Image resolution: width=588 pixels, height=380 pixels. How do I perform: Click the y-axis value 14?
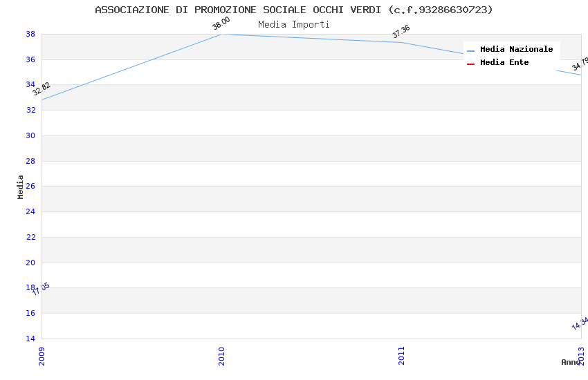click(30, 339)
